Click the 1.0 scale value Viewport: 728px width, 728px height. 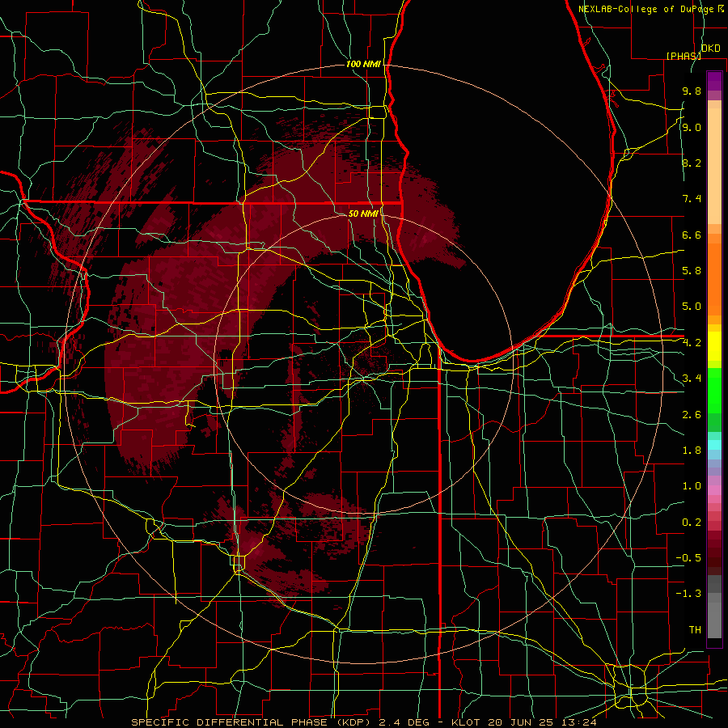[692, 486]
